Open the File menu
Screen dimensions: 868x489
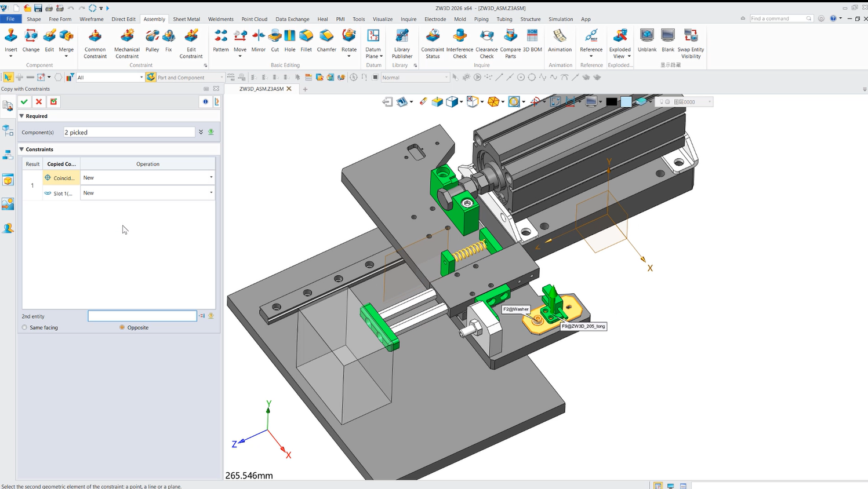10,19
